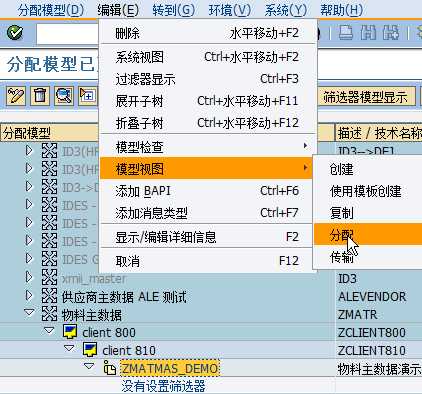Choose 创建 in the submenu
Viewport: 422px width, 394px height.
tap(368, 169)
